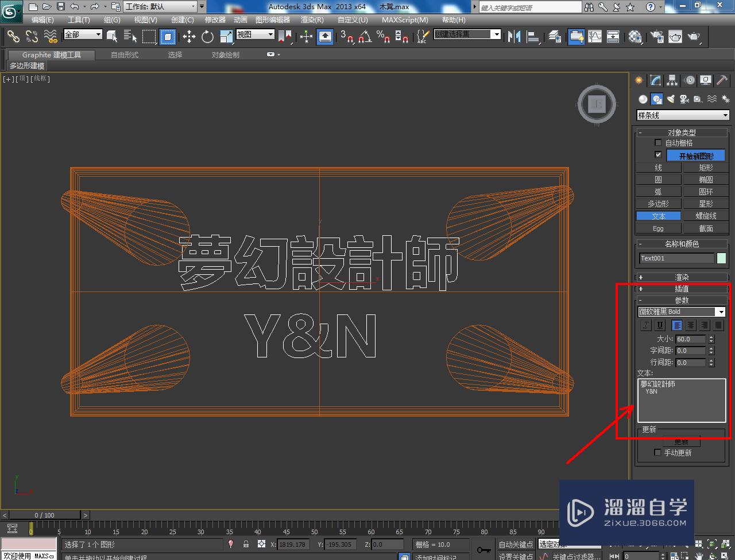Switch to Utilities panel hammer tab
Screen dimensions: 735x560
pos(722,80)
